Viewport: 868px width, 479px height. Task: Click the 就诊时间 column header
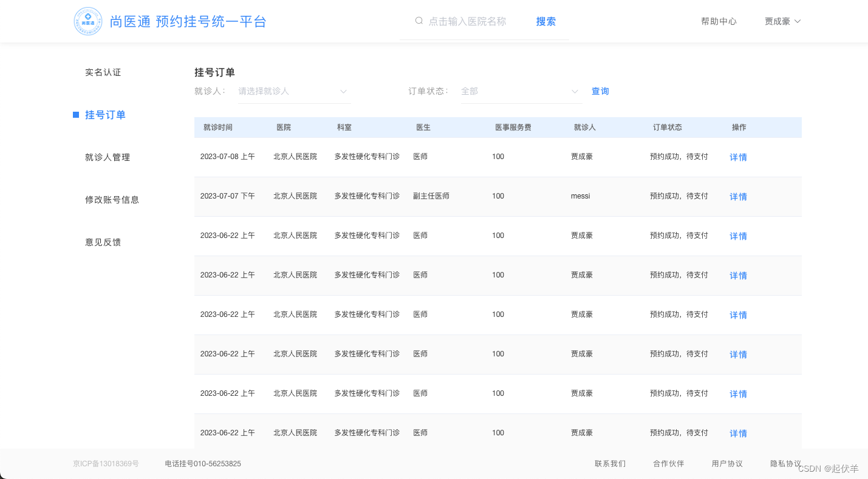pos(218,127)
